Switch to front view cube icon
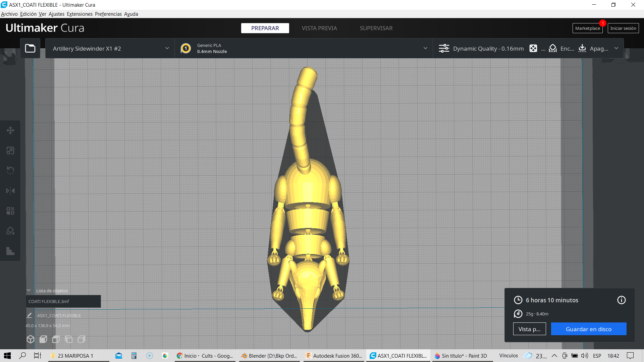Image resolution: width=644 pixels, height=362 pixels. pos(43,339)
